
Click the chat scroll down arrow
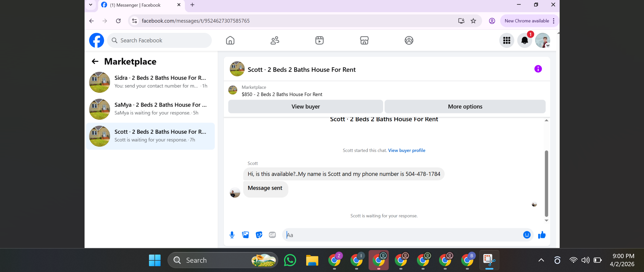pos(546,220)
